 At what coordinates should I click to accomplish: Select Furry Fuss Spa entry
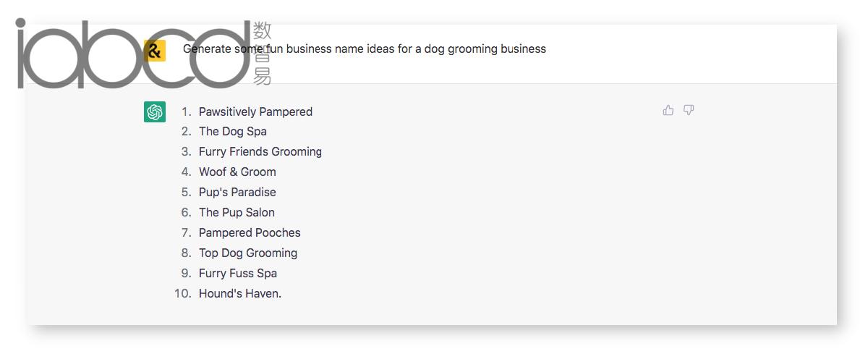[x=238, y=273]
